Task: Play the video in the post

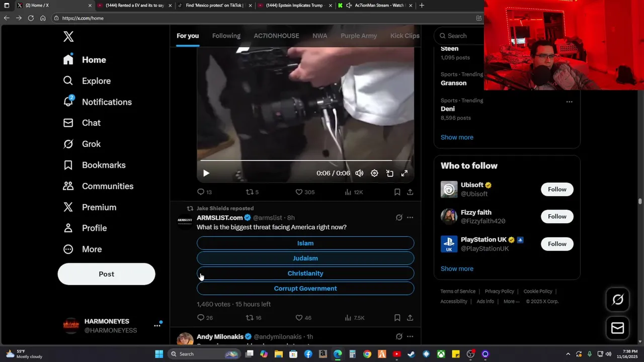Action: coord(206,173)
